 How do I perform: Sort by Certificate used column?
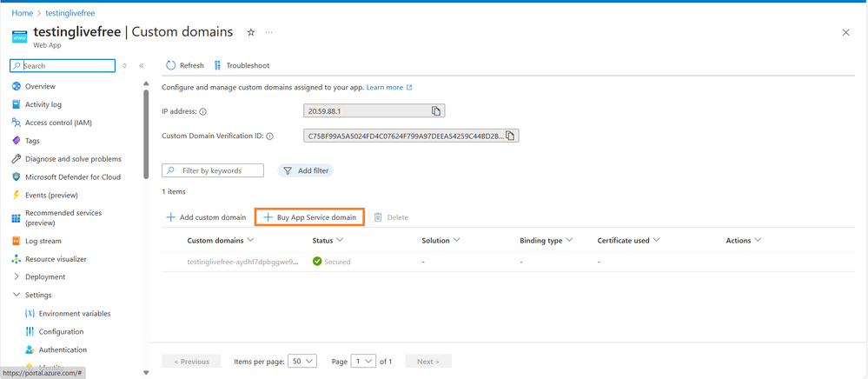[629, 241]
